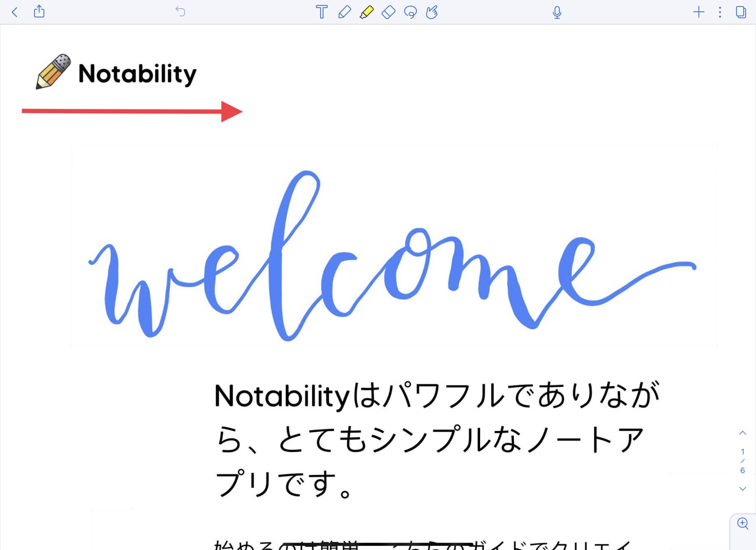The width and height of the screenshot is (756, 550).
Task: Go to next page with down chevron
Action: [x=743, y=489]
